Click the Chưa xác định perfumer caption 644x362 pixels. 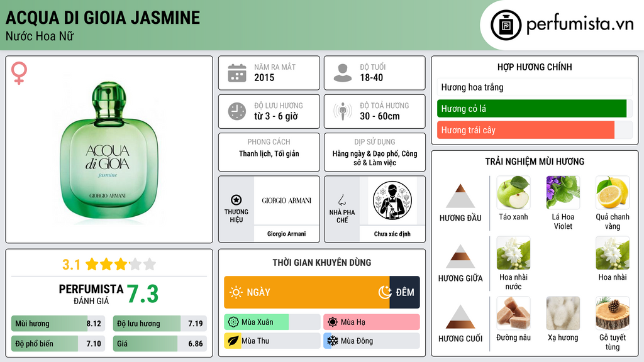click(392, 234)
